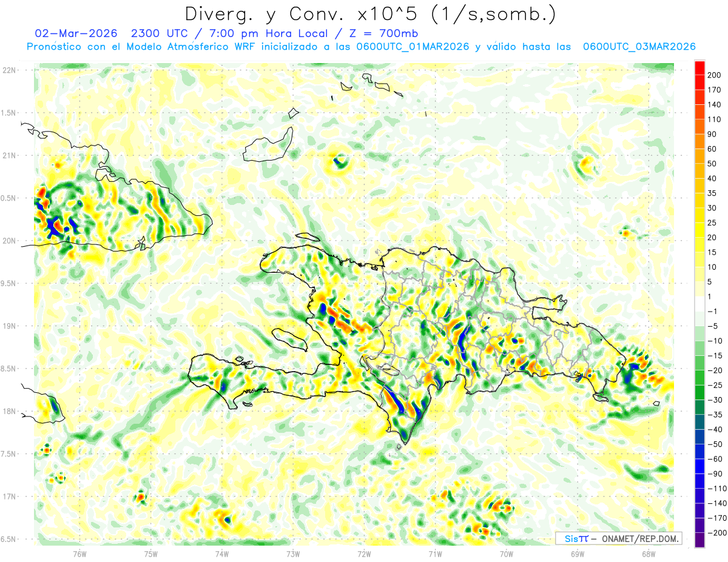Click the '74W' longitude label
Screen dimensions: 728x562
pyautogui.click(x=222, y=554)
